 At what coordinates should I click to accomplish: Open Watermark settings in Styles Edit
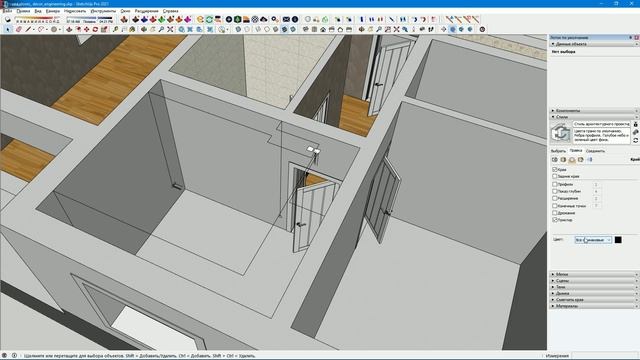click(x=580, y=160)
